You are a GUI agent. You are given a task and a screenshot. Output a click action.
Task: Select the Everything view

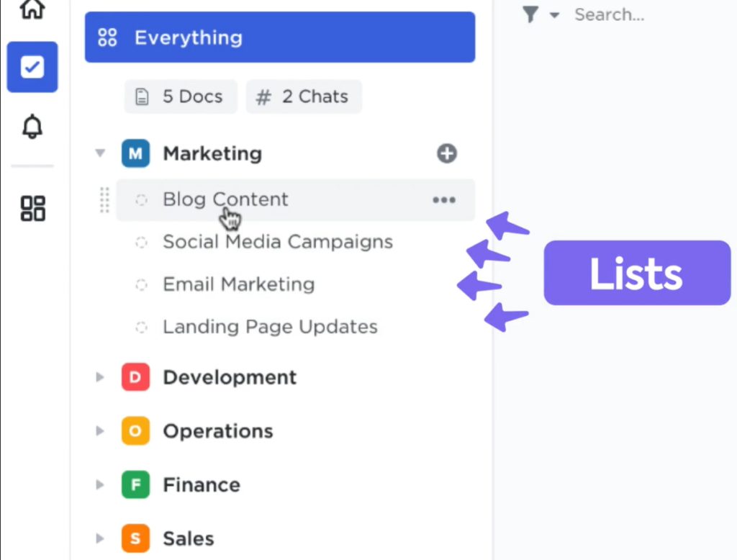point(280,37)
